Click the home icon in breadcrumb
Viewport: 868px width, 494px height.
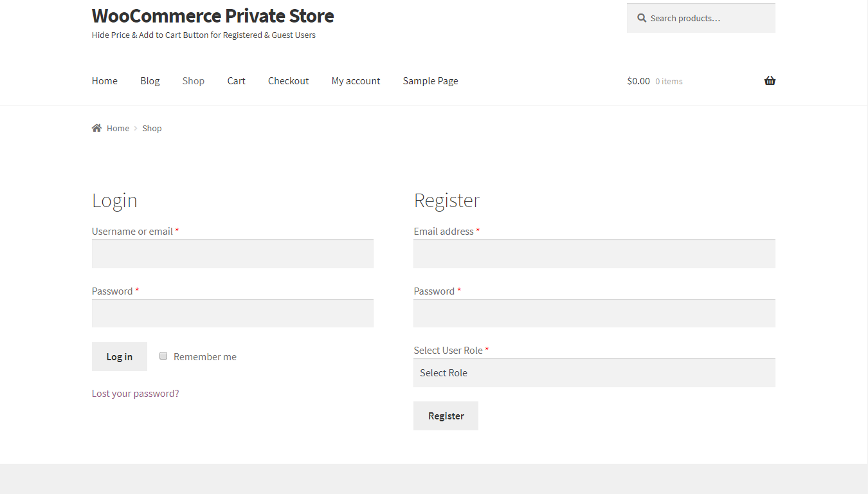[96, 127]
